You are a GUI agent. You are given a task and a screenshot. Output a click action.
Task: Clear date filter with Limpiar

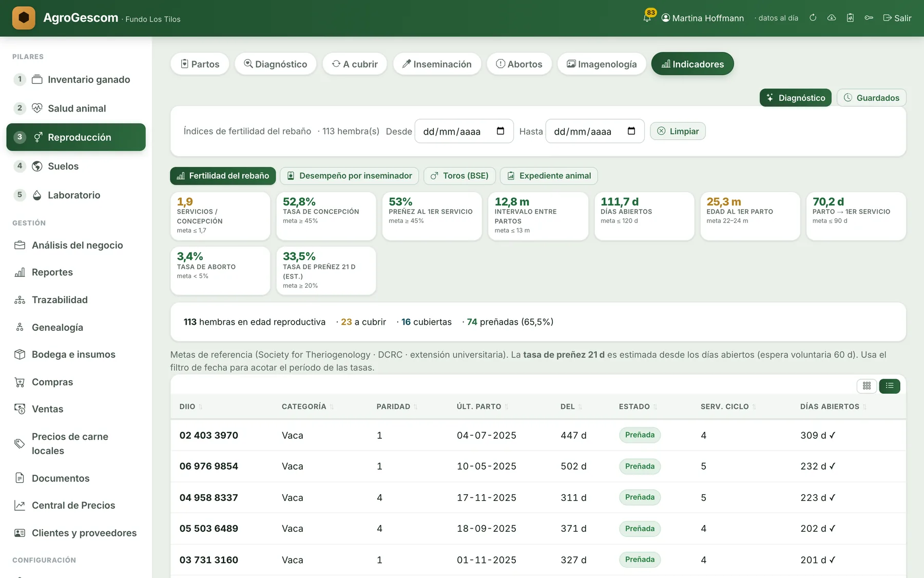(678, 131)
